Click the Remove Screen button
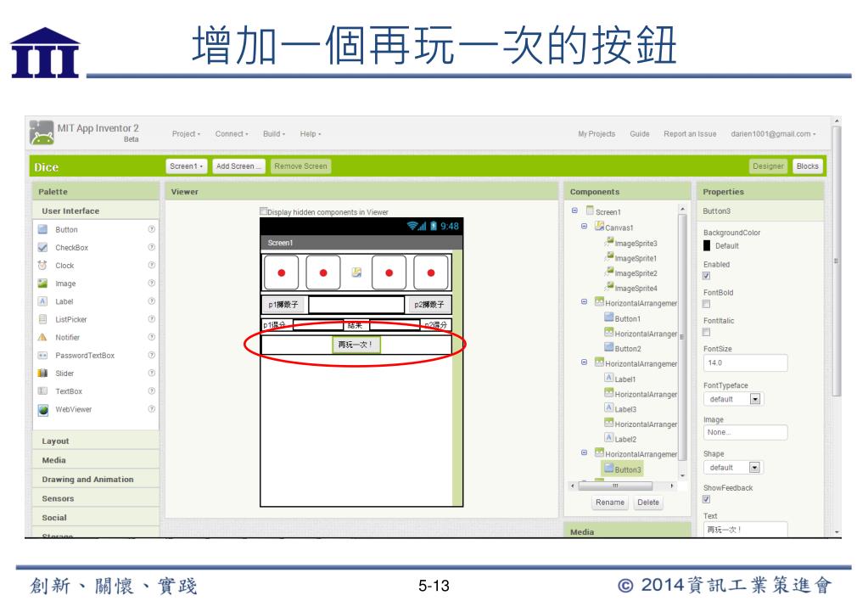Screen dimensions: 868x601 (x=300, y=166)
